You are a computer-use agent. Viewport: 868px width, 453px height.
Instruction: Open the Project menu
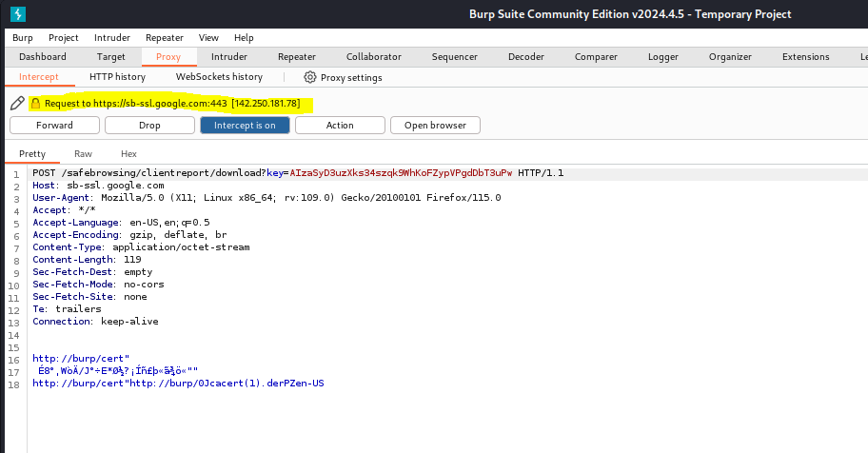coord(64,38)
